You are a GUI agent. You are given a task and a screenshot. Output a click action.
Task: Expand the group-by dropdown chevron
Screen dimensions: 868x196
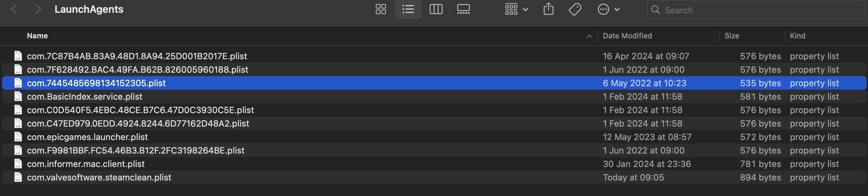525,9
